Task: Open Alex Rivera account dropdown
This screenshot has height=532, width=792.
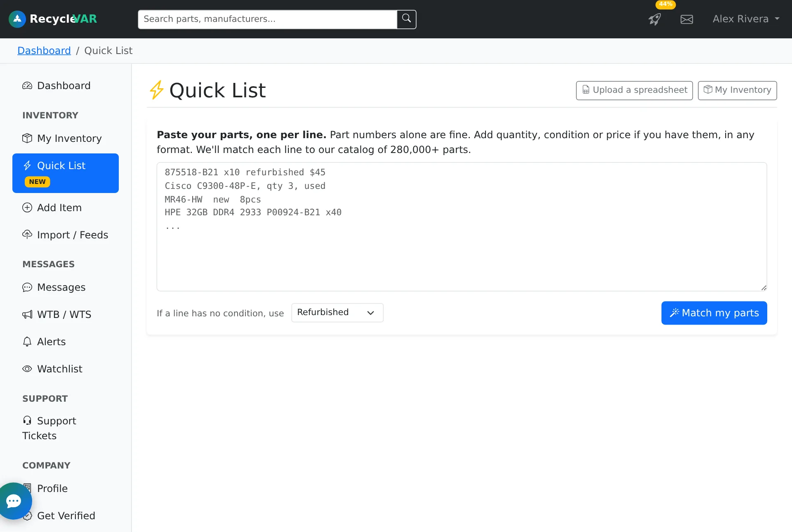Action: pyautogui.click(x=746, y=19)
